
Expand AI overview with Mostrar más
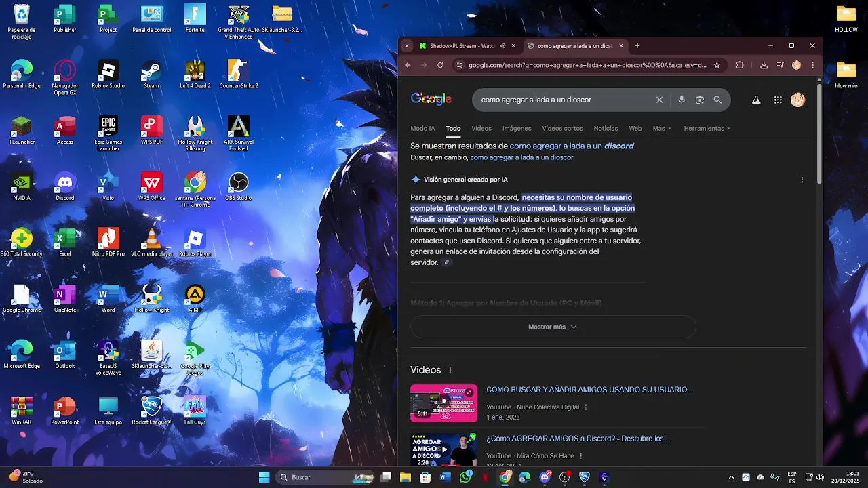pyautogui.click(x=553, y=327)
